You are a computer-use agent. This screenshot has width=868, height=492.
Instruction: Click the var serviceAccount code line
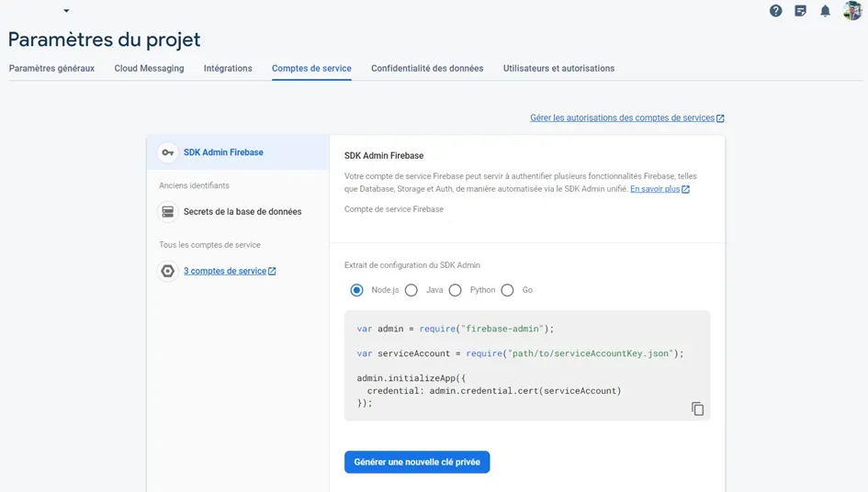(x=520, y=353)
